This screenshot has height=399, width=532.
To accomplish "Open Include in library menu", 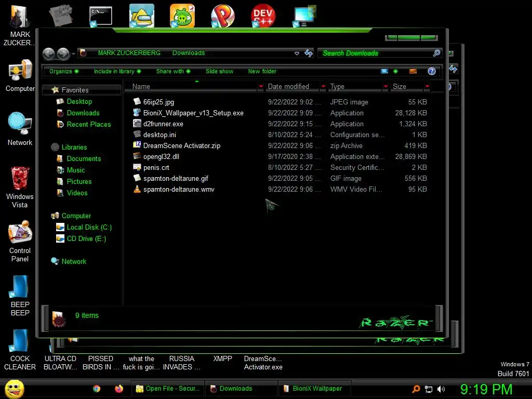I will coord(117,71).
